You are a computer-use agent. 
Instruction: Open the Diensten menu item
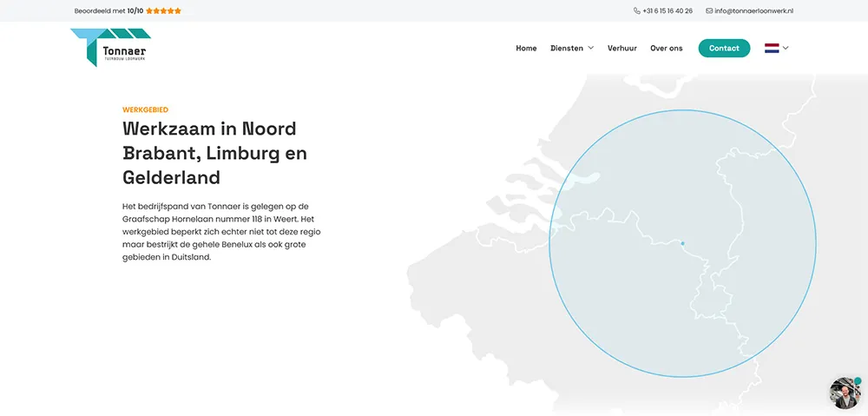coord(567,49)
